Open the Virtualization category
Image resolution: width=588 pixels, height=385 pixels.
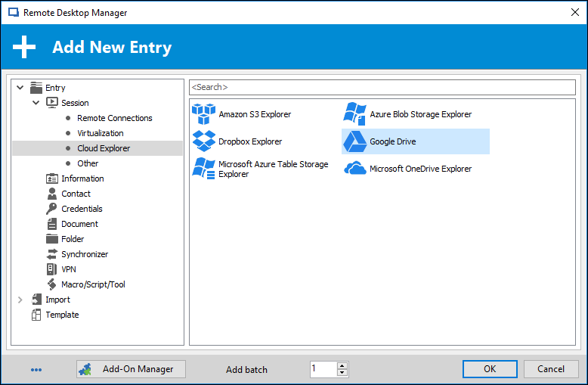[100, 133]
